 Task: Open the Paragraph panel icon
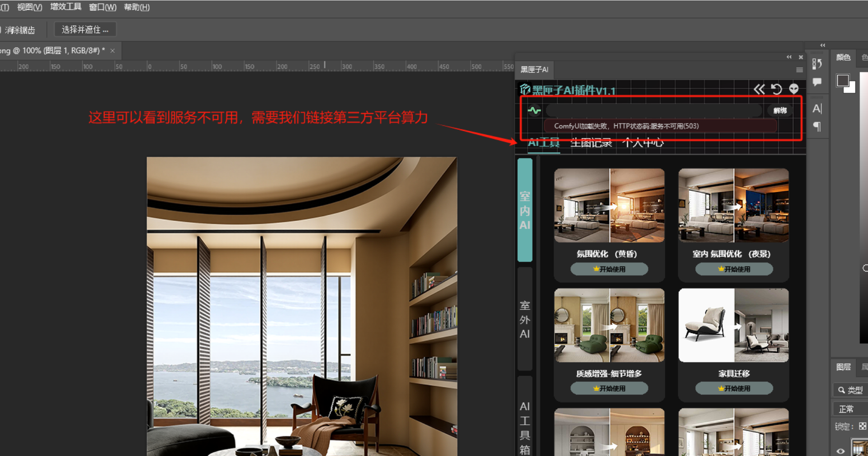[817, 127]
